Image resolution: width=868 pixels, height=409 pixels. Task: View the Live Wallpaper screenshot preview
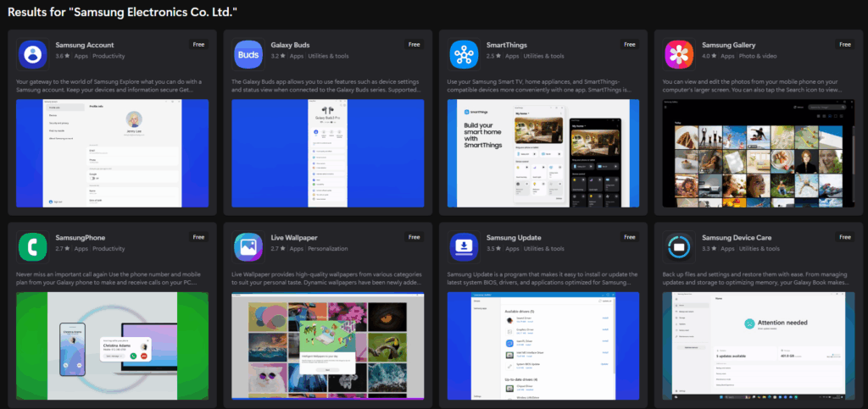point(328,346)
